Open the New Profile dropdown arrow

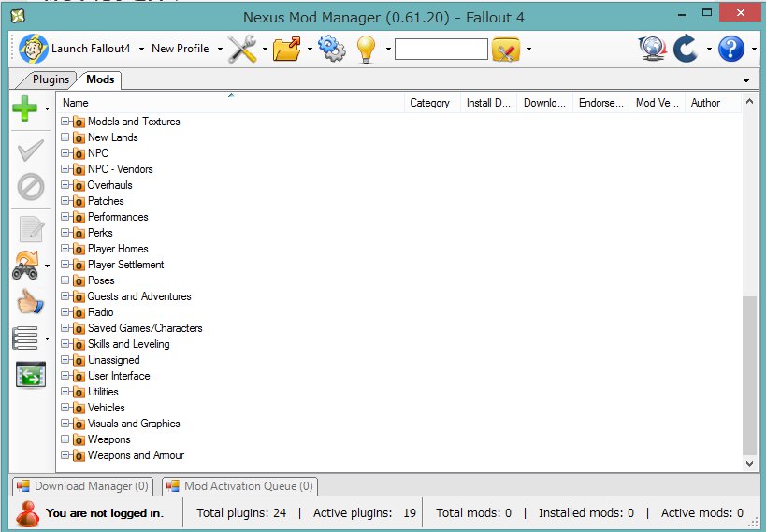[220, 49]
